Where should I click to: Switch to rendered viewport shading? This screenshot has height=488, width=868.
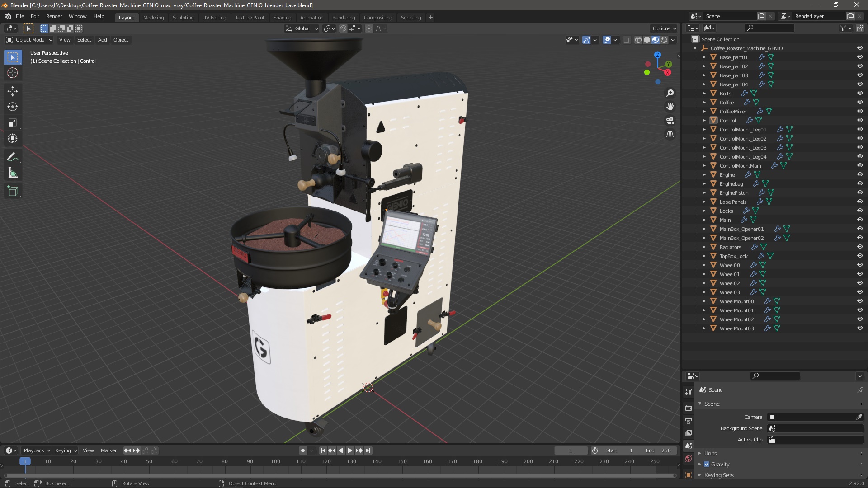click(x=664, y=40)
